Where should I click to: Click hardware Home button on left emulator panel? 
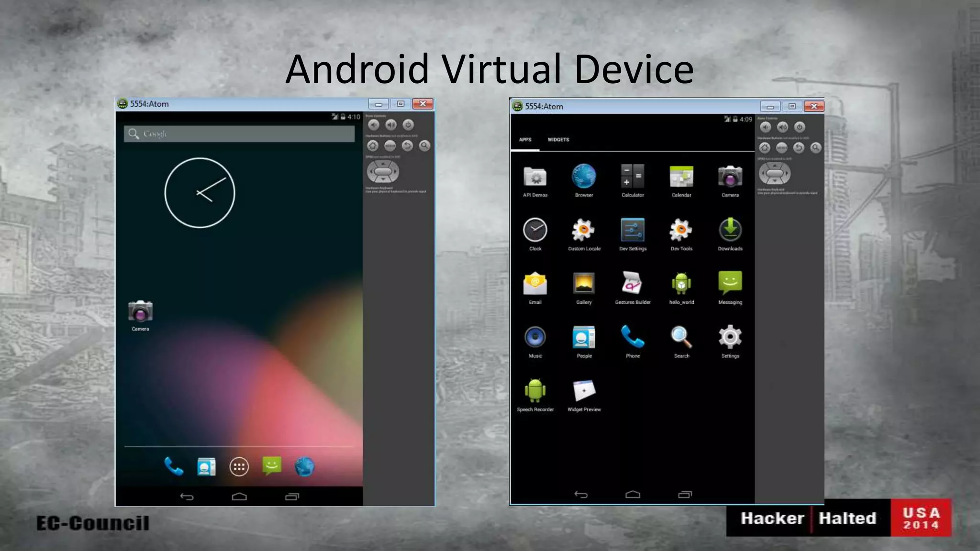[x=373, y=146]
